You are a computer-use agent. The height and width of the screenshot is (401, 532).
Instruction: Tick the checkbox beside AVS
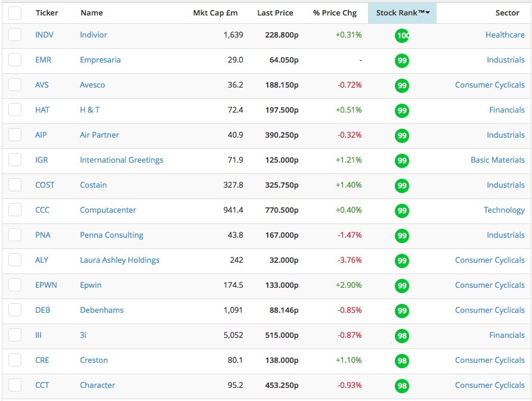click(15, 85)
